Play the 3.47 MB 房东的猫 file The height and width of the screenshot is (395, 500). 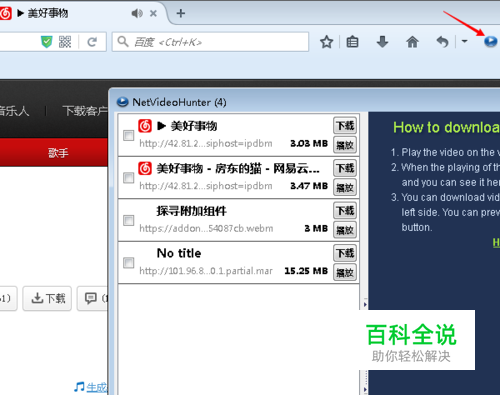345,187
